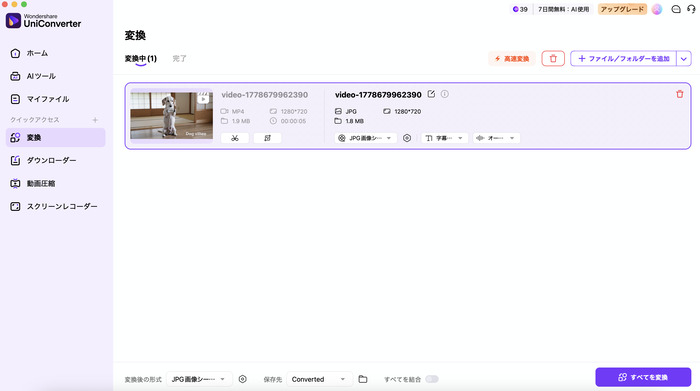Play the video preview icon on the thumbnail

(203, 98)
